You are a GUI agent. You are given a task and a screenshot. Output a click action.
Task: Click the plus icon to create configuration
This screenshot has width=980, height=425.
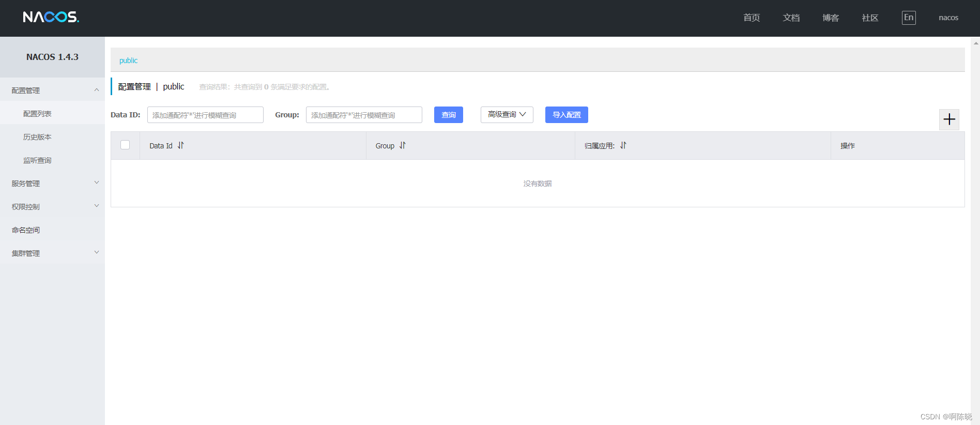point(949,119)
